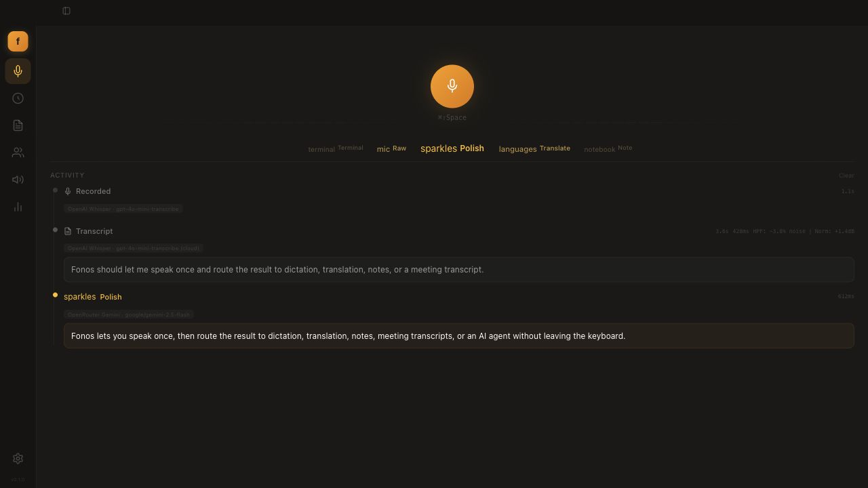Image resolution: width=868 pixels, height=488 pixels.
Task: Open the statistics bar chart icon
Action: point(18,207)
